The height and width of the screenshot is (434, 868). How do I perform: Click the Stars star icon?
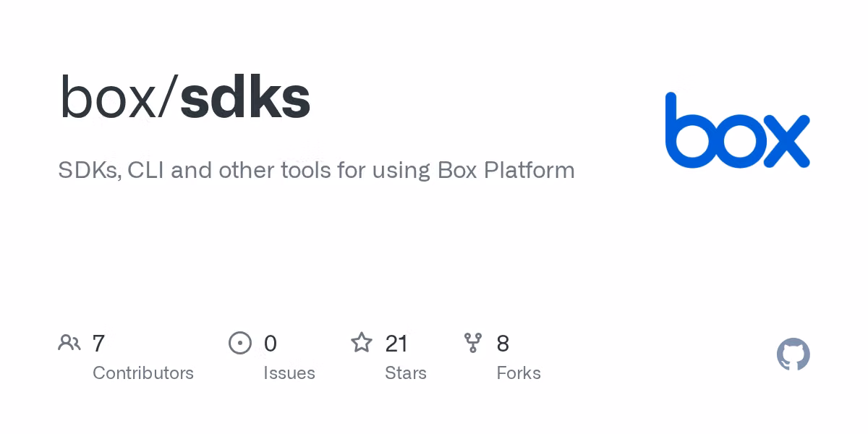tap(361, 343)
